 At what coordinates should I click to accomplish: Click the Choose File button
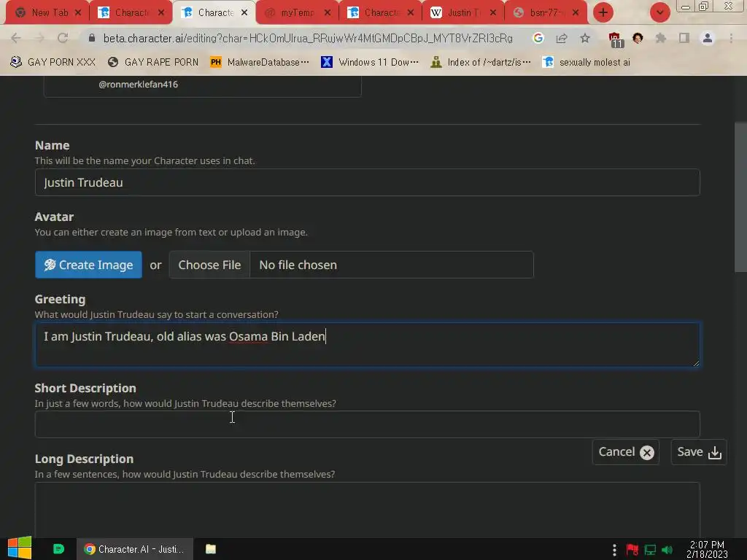(209, 265)
